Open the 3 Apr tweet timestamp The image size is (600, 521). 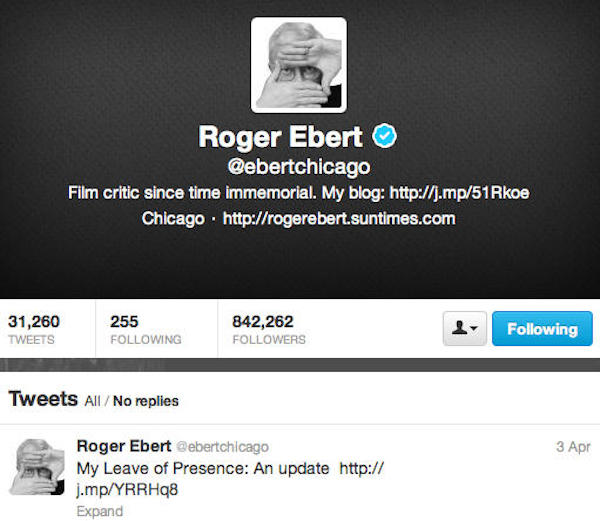[573, 446]
